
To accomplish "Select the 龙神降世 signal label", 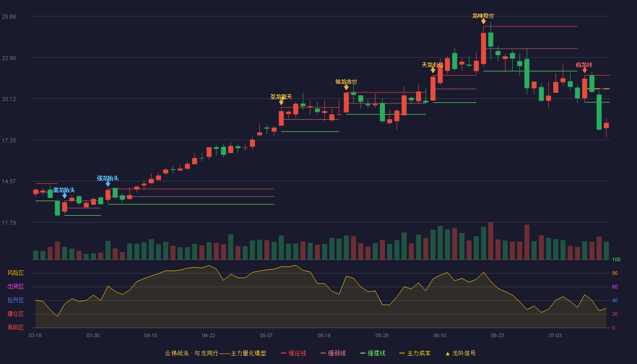I will 483,15.
